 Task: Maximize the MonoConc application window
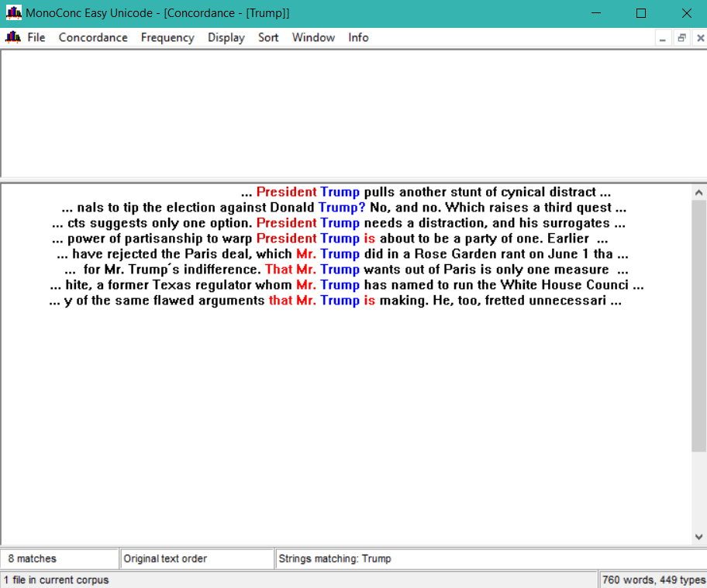pos(641,13)
